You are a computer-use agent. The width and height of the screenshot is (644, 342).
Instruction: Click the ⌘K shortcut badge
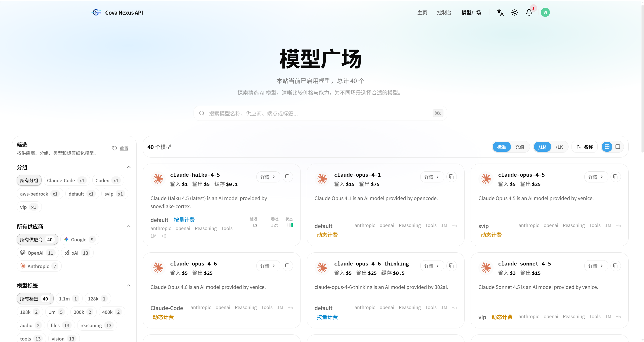point(438,113)
